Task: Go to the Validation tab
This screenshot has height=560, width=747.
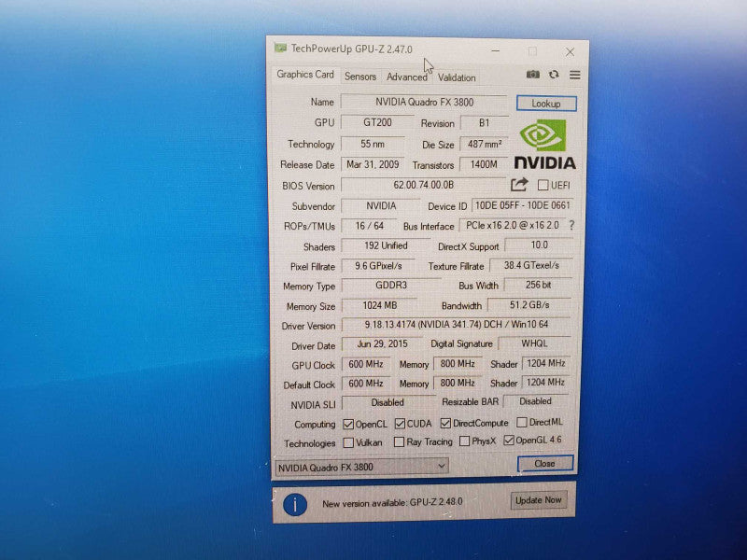Action: tap(457, 77)
